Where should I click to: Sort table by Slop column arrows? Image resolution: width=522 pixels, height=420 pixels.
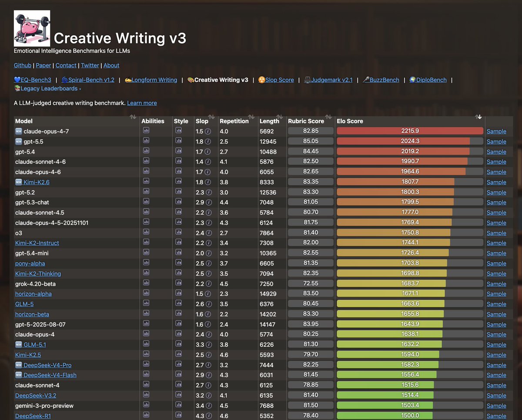(x=211, y=117)
